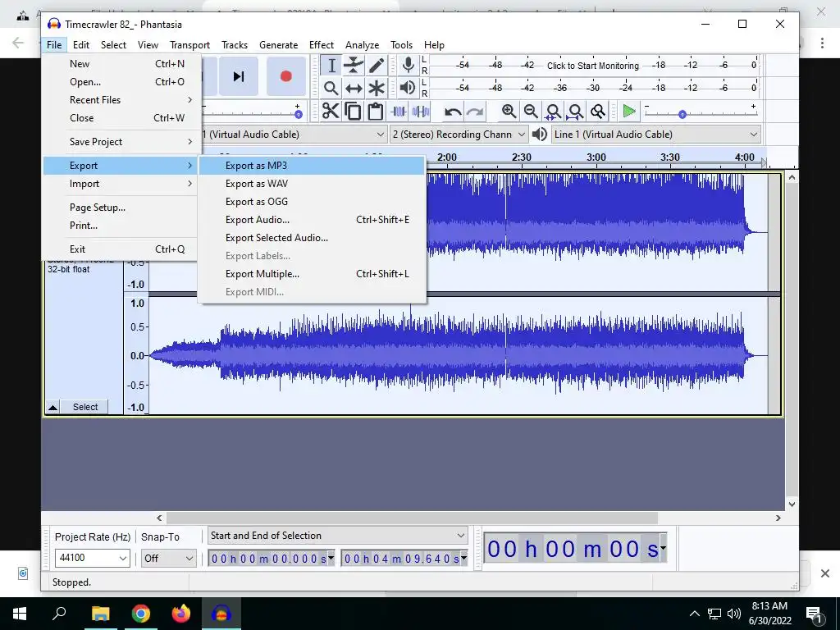This screenshot has width=840, height=630.
Task: Click the track Select button
Action: [84, 407]
